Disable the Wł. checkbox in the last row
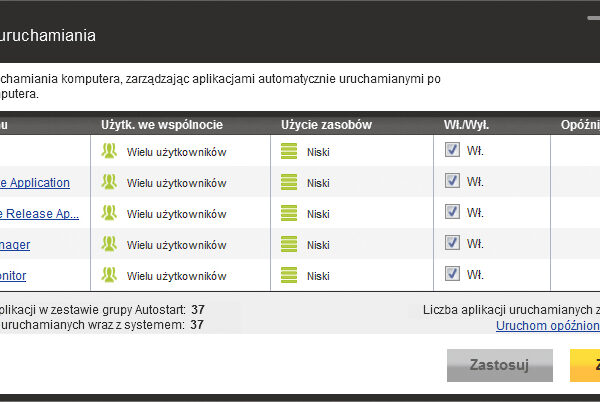This screenshot has height=402, width=600. (x=452, y=274)
